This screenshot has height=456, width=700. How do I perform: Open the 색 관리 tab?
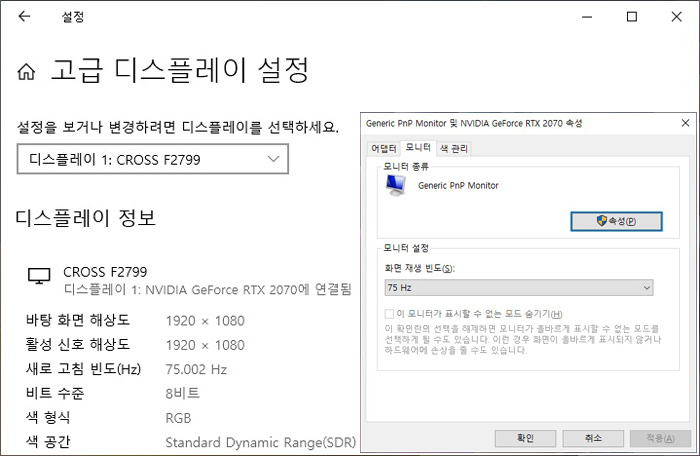pyautogui.click(x=454, y=149)
